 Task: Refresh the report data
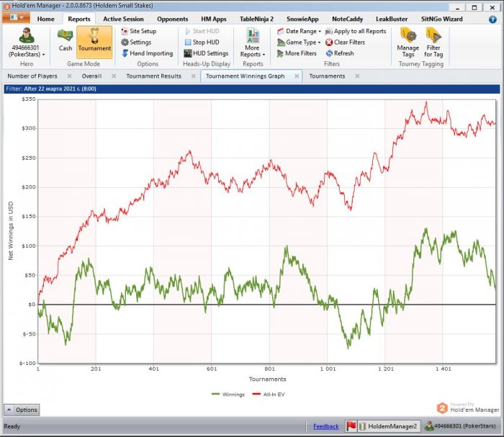point(339,53)
